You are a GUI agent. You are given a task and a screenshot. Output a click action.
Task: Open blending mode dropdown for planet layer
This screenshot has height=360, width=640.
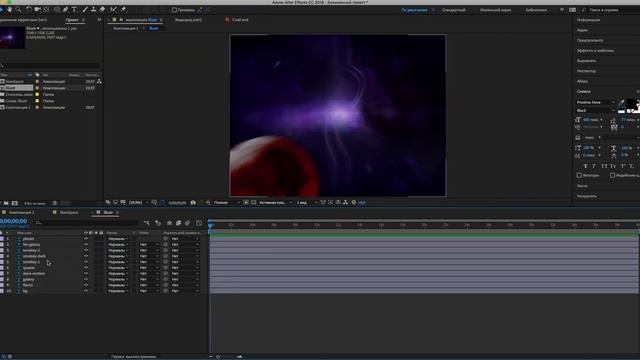[118, 239]
